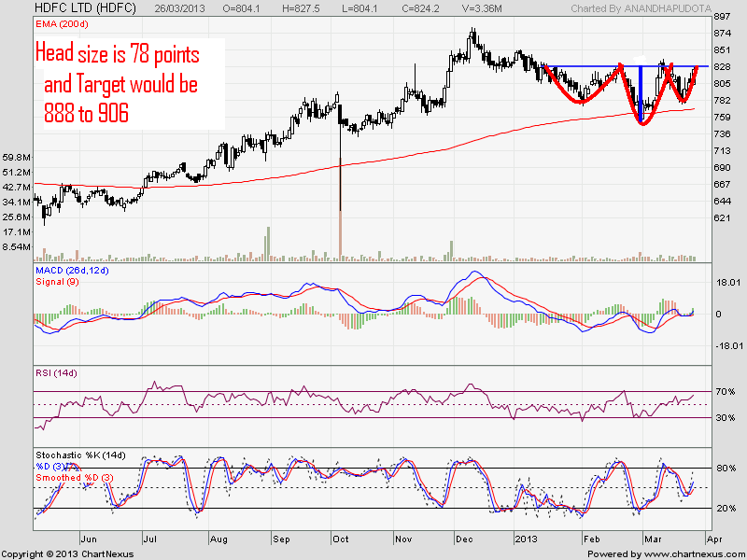Click the 30% RSI axis label
The height and width of the screenshot is (560, 747).
[x=726, y=417]
